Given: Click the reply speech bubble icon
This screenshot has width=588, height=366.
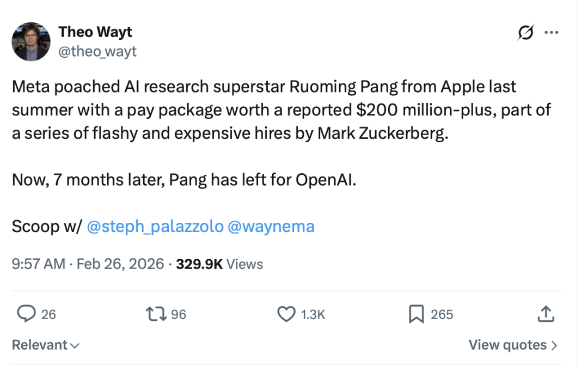Looking at the screenshot, I should coord(26,314).
